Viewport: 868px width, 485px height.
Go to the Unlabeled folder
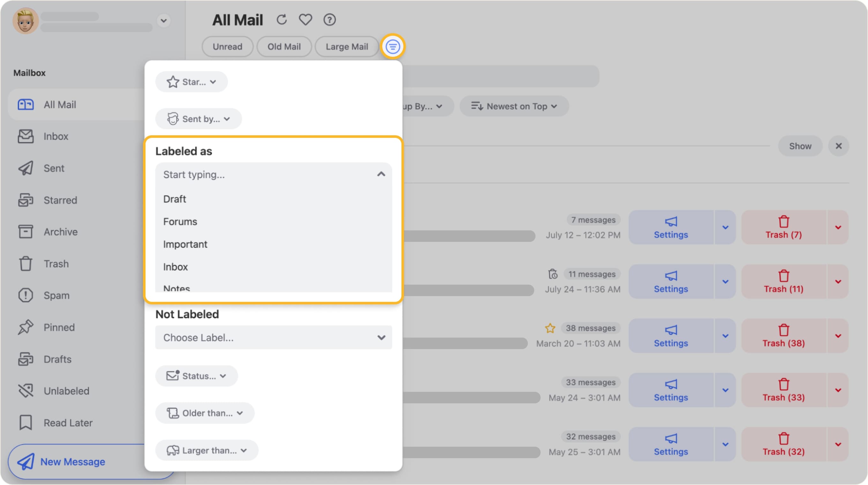point(66,391)
